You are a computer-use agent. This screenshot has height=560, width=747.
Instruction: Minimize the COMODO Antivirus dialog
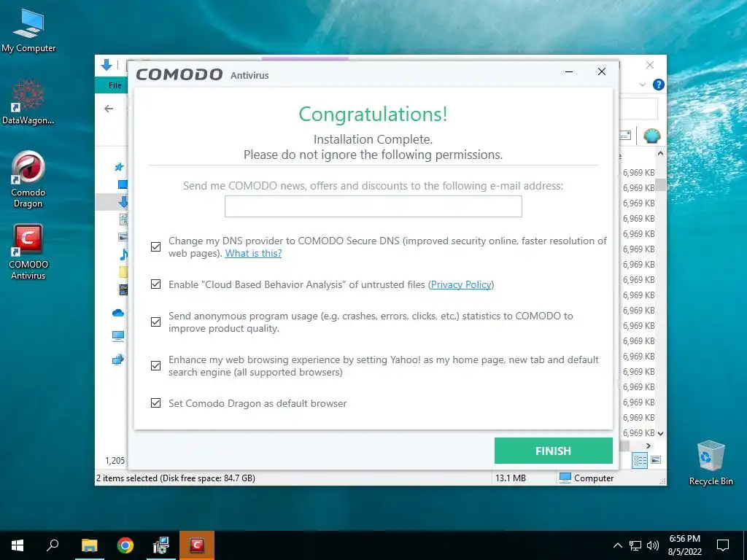click(x=569, y=72)
